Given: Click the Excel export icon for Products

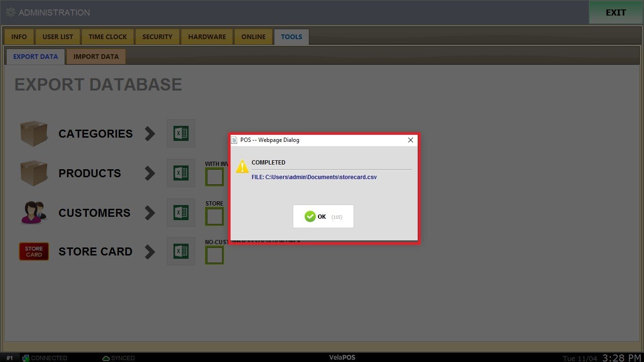Looking at the screenshot, I should (181, 173).
